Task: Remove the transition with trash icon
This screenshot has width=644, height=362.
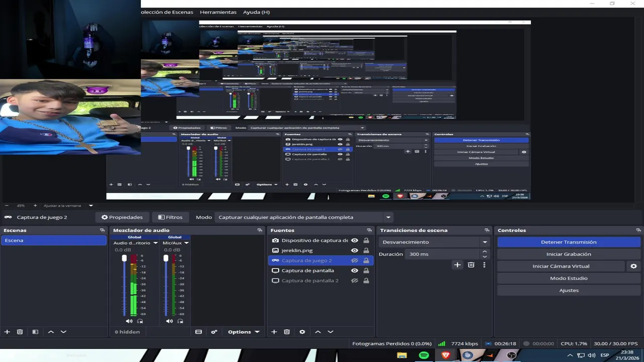Action: click(x=471, y=265)
